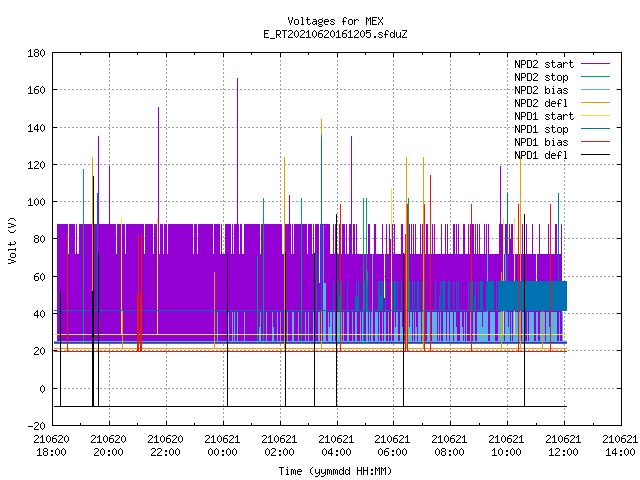Click the NPD2 stop legend label
Image resolution: width=640 pixels, height=480 pixels.
[x=541, y=77]
